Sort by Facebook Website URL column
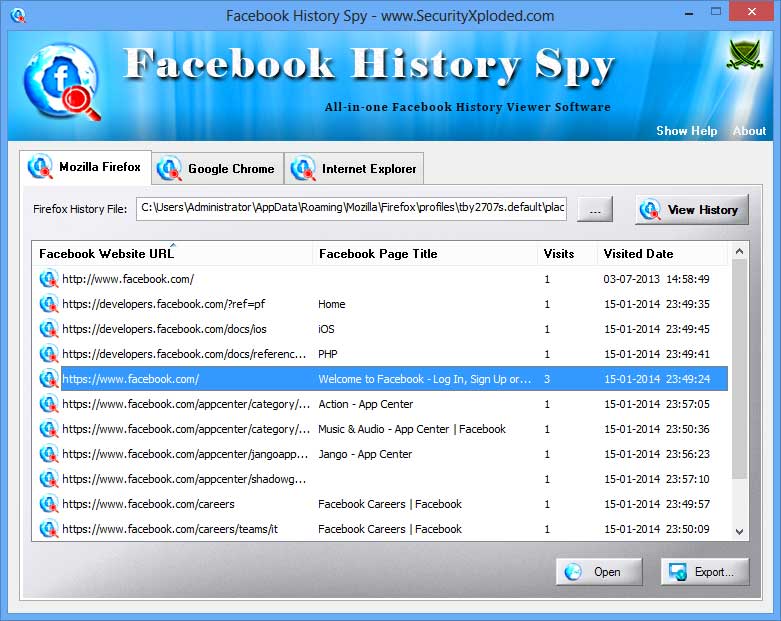 click(x=172, y=253)
